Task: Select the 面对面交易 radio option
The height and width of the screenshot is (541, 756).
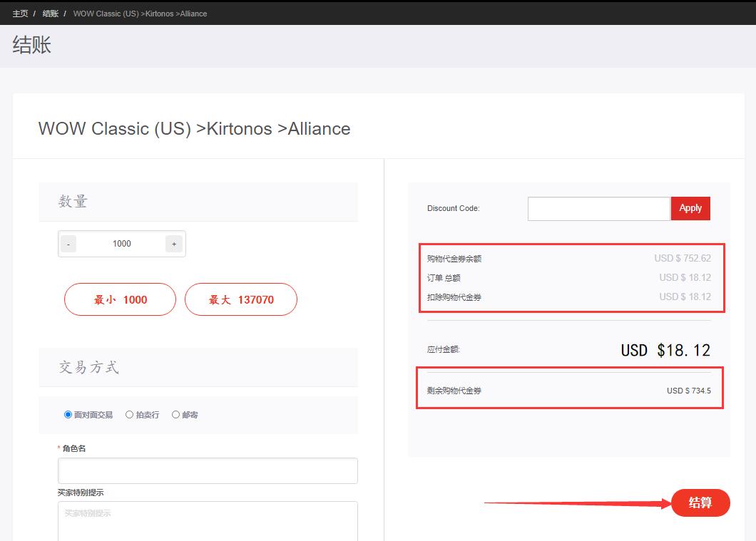Action: (x=68, y=414)
